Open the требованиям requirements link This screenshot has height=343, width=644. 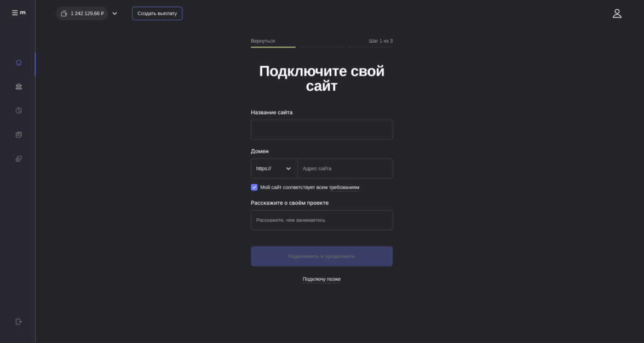tap(344, 188)
